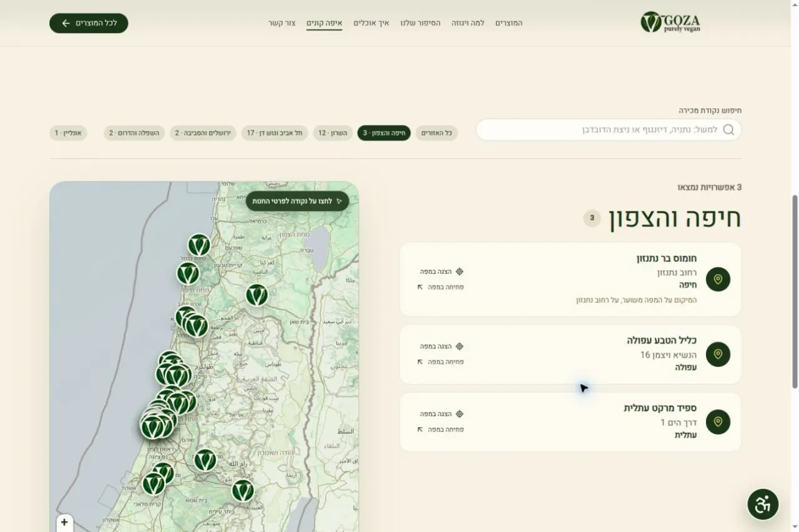Click location pin icon of ספיד מרקט עתלית
799x532 pixels.
click(x=718, y=422)
